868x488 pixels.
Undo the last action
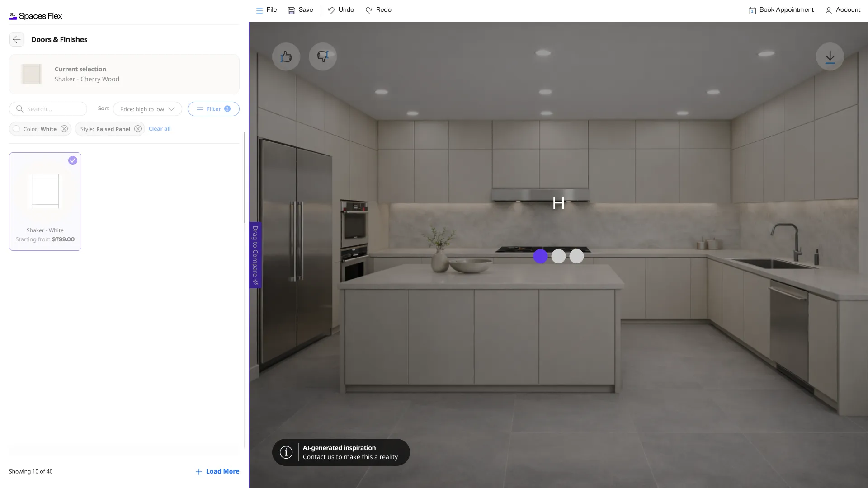pyautogui.click(x=341, y=10)
